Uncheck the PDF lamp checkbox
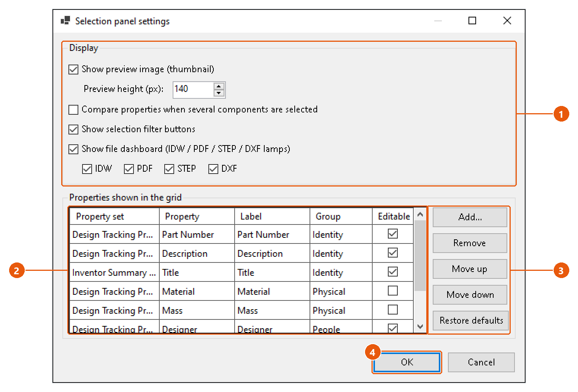This screenshot has width=578, height=392. coord(129,169)
